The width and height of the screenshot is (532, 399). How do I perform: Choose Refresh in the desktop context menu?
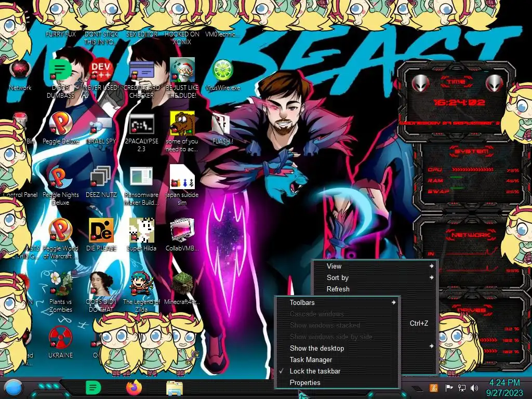(x=375, y=289)
